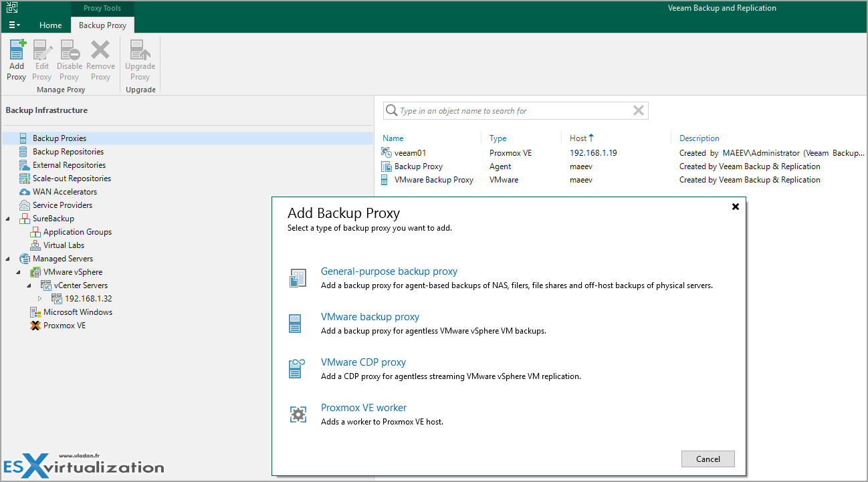Sort list by Type column
Screen dimensions: 868x482
[498, 138]
